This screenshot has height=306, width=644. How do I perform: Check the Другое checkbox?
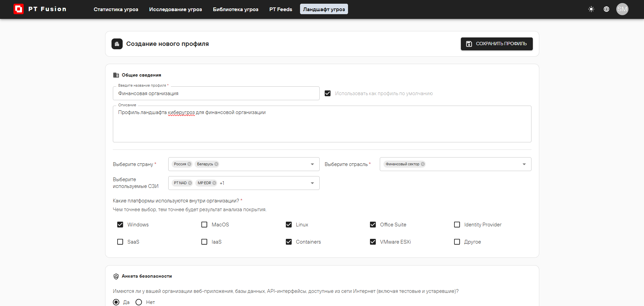point(457,242)
